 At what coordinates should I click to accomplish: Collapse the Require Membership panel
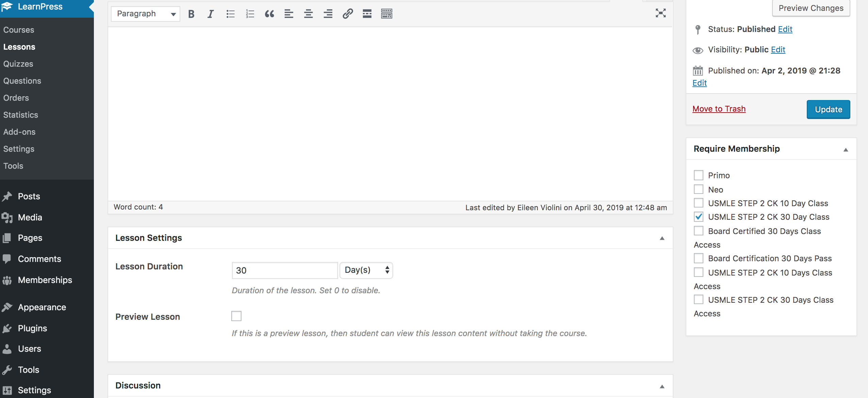point(846,149)
